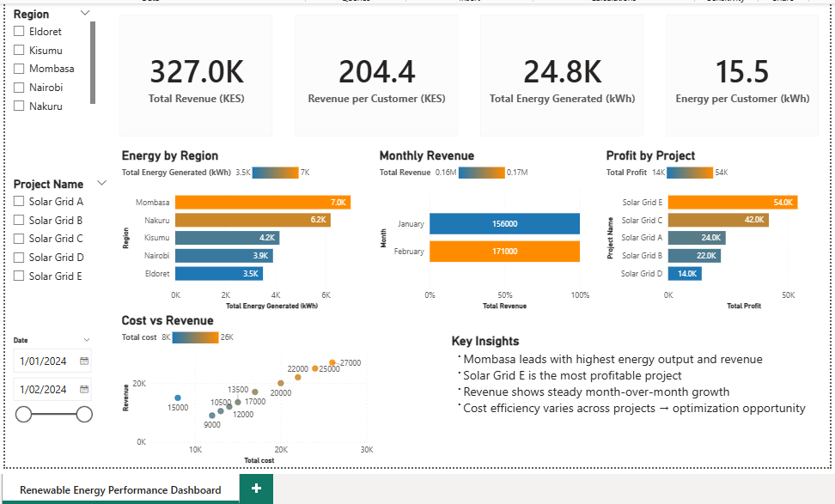Image resolution: width=835 pixels, height=504 pixels.
Task: Tick the Solar Grid C checkbox
Action: coord(19,239)
